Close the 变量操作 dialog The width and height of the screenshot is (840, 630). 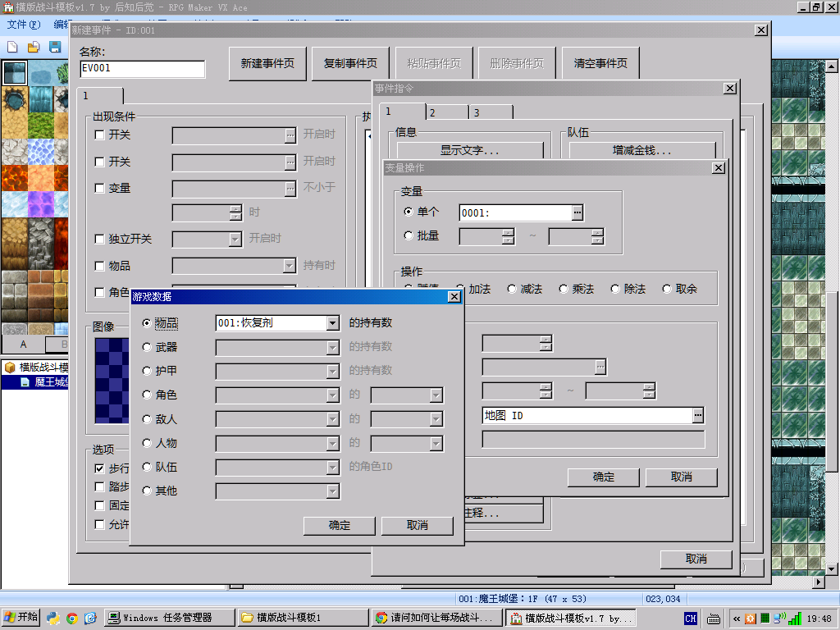coord(719,168)
